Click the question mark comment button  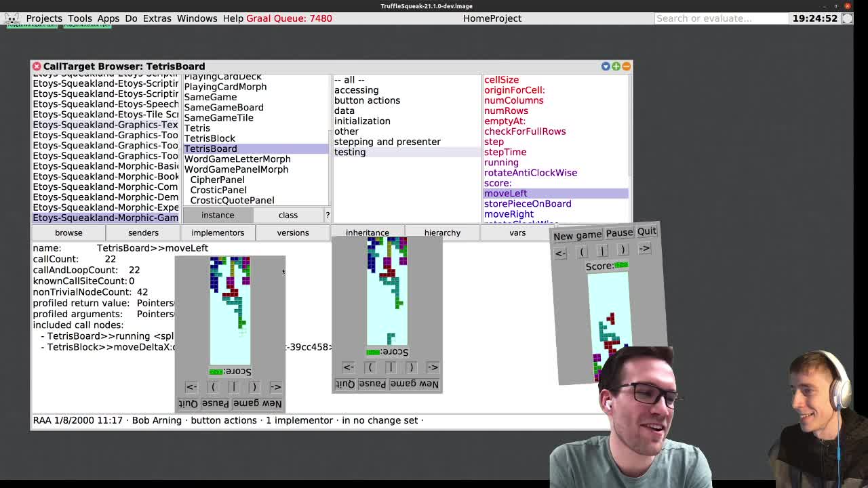click(x=328, y=215)
